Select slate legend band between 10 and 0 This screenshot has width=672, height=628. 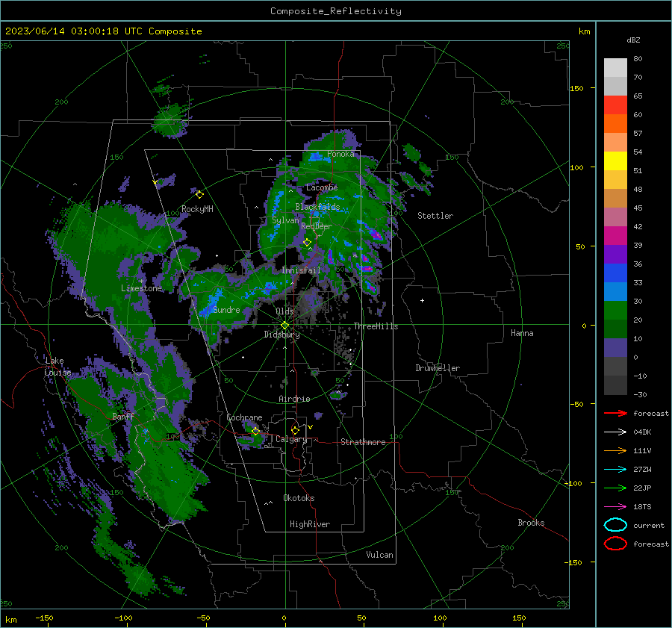click(x=615, y=348)
